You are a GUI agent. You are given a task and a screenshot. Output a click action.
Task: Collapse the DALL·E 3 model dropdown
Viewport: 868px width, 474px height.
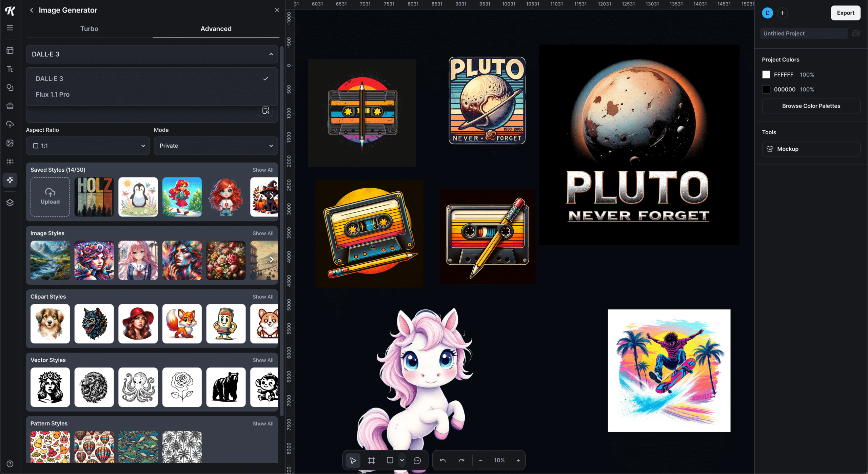click(152, 54)
